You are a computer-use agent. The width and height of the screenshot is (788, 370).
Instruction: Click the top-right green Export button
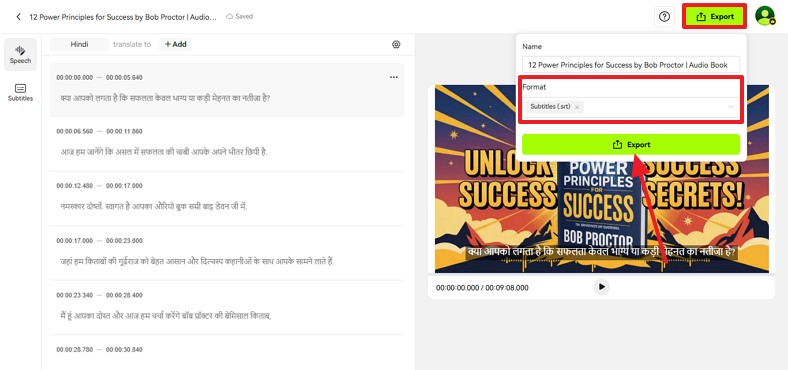coord(715,17)
